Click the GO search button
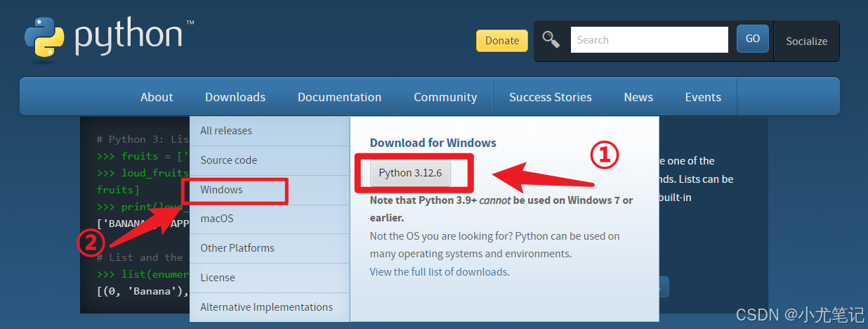868x329 pixels. (x=753, y=39)
